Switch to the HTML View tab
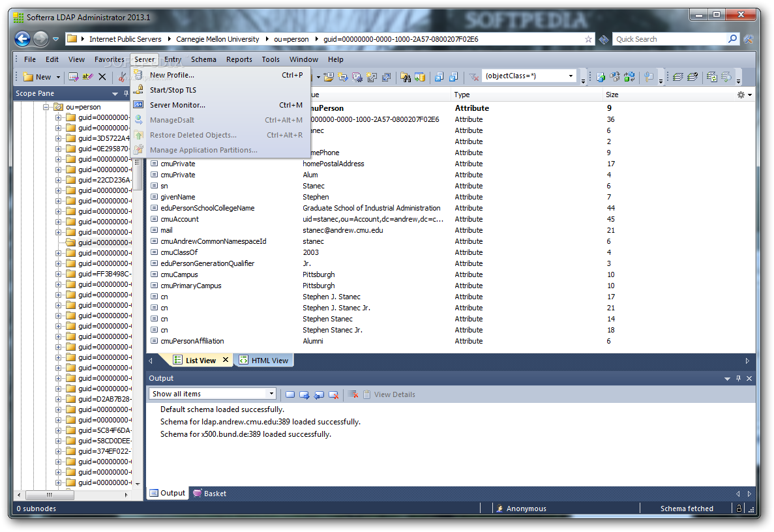This screenshot has height=532, width=774. click(265, 361)
